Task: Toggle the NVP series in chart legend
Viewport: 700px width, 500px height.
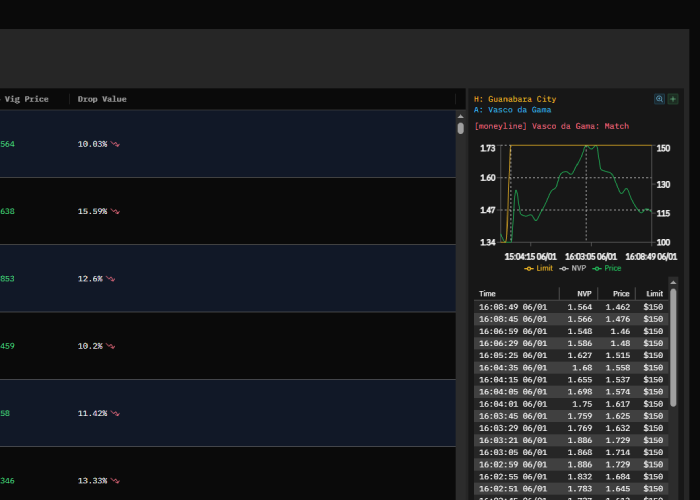Action: click(x=573, y=268)
